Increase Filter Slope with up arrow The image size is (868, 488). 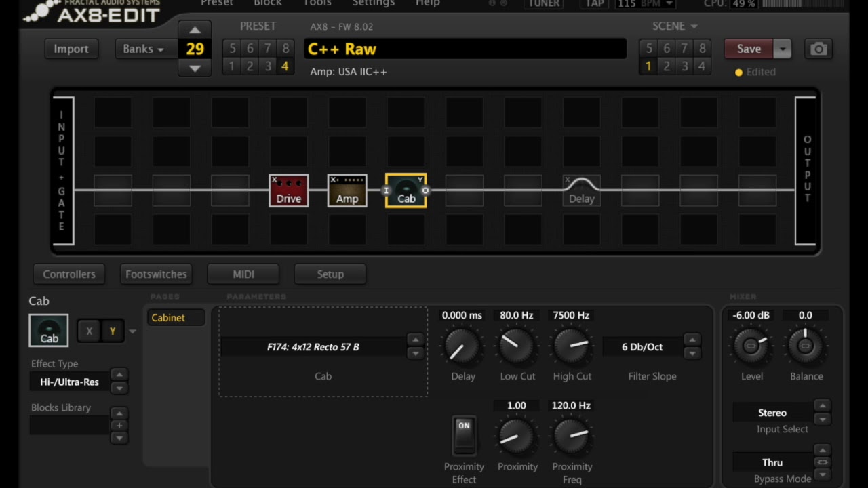(692, 340)
